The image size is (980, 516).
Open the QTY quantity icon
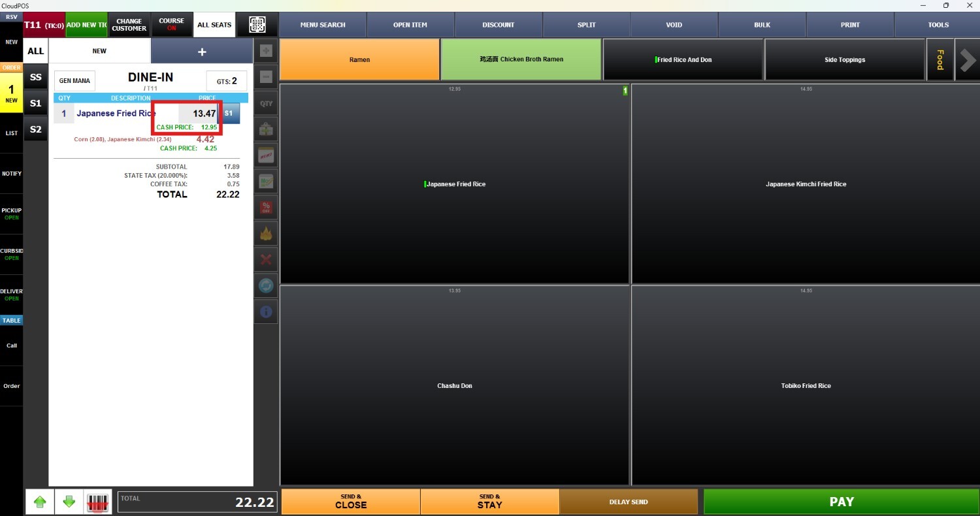point(266,103)
